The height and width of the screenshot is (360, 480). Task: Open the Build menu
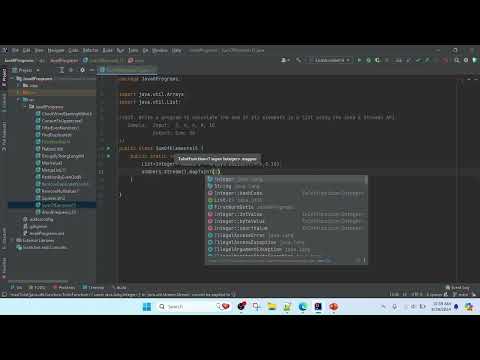point(107,50)
